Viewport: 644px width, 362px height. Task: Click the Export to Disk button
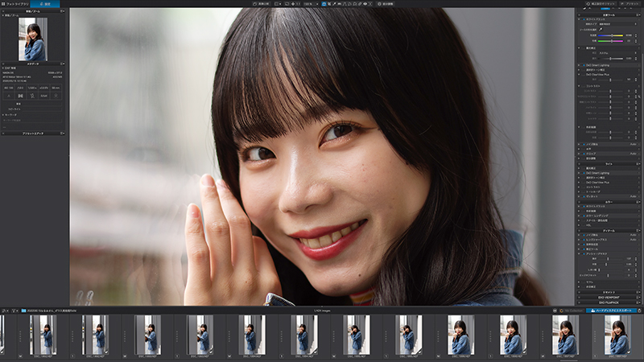click(611, 311)
